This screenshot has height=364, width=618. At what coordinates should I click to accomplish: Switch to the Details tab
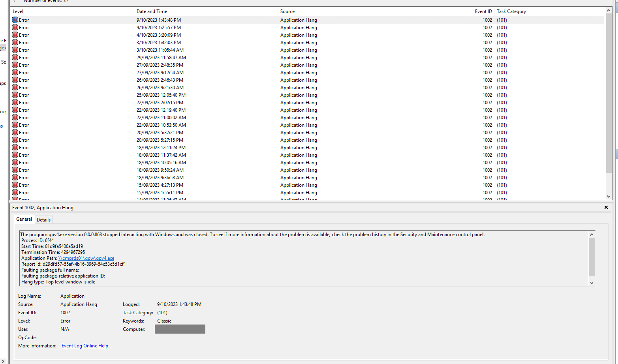[43, 220]
